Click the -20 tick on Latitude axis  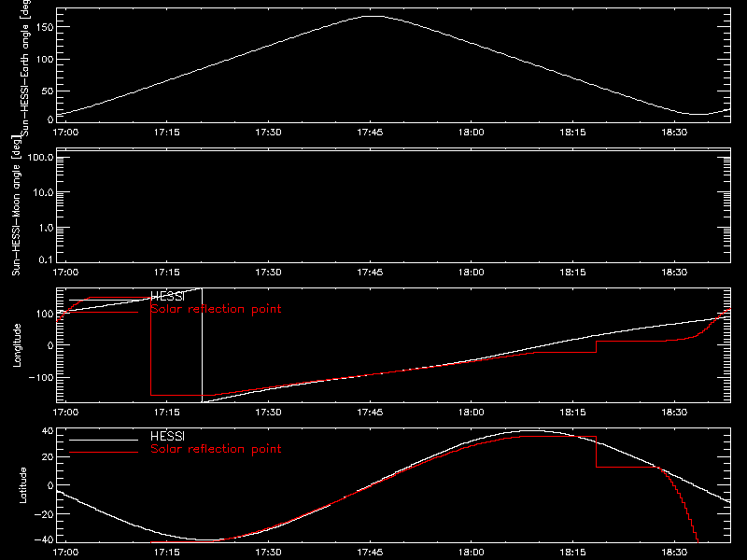pyautogui.click(x=44, y=514)
